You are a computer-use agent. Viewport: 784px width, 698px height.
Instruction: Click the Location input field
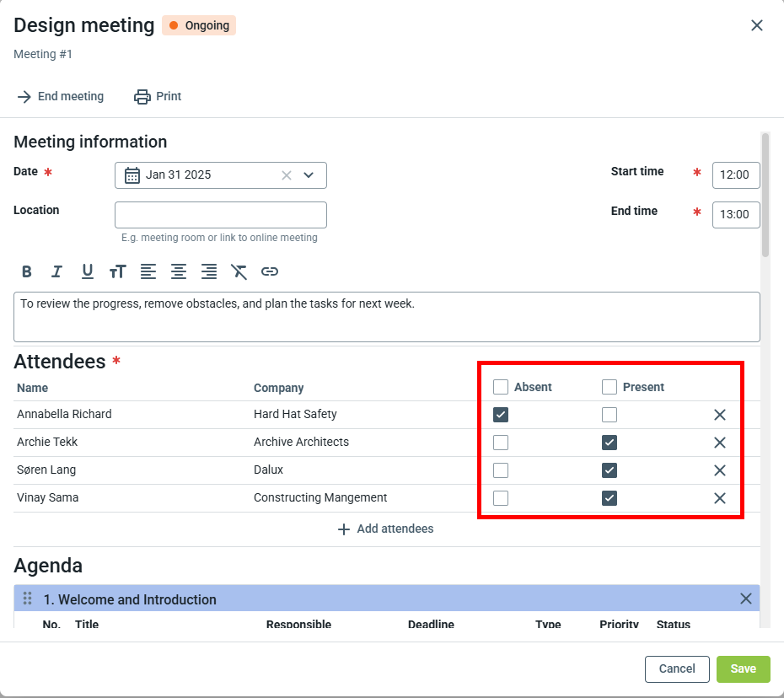[221, 215]
